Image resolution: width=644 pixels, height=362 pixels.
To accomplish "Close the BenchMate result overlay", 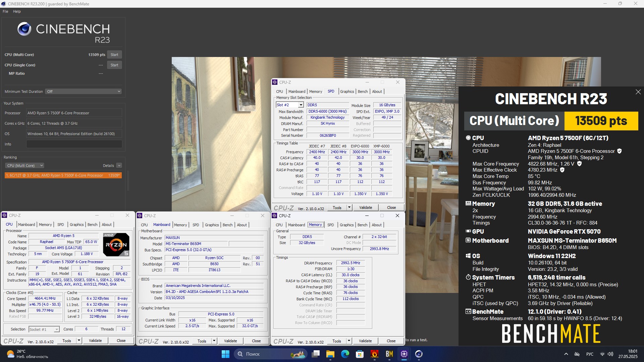I will tap(638, 92).
